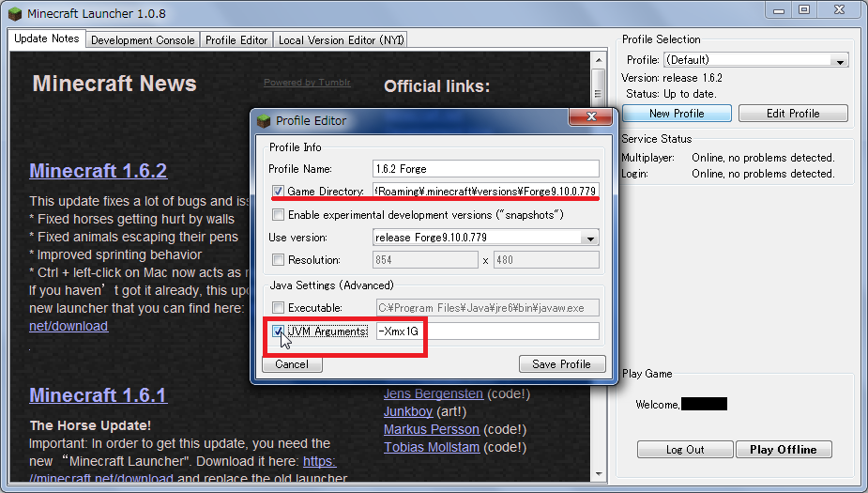Click the Game Directory path field
The width and height of the screenshot is (868, 493).
[x=486, y=192]
